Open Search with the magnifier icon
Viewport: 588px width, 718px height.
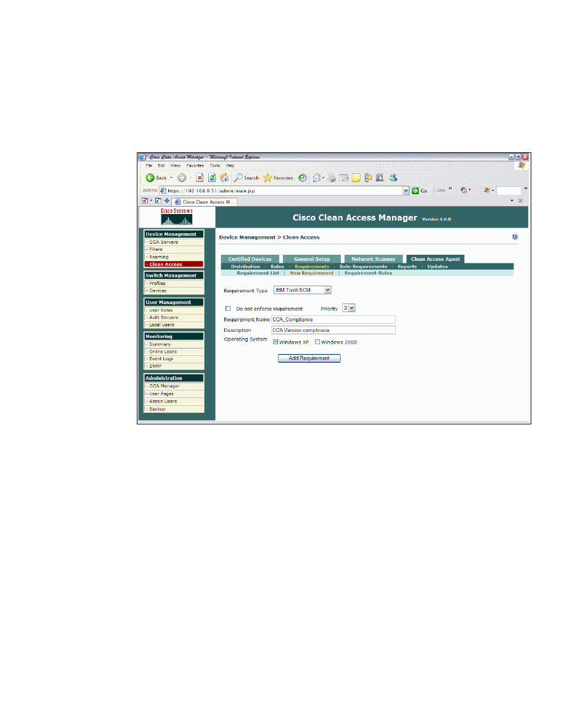click(x=239, y=178)
